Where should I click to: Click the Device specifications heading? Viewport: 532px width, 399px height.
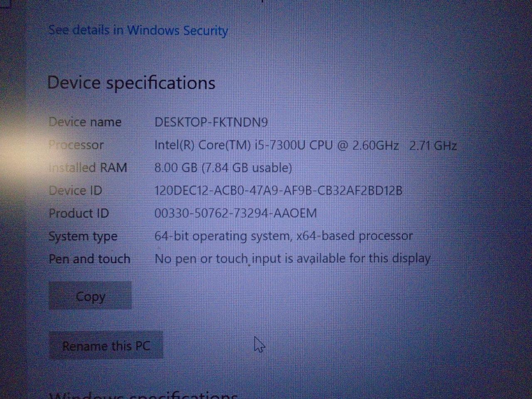click(x=131, y=83)
